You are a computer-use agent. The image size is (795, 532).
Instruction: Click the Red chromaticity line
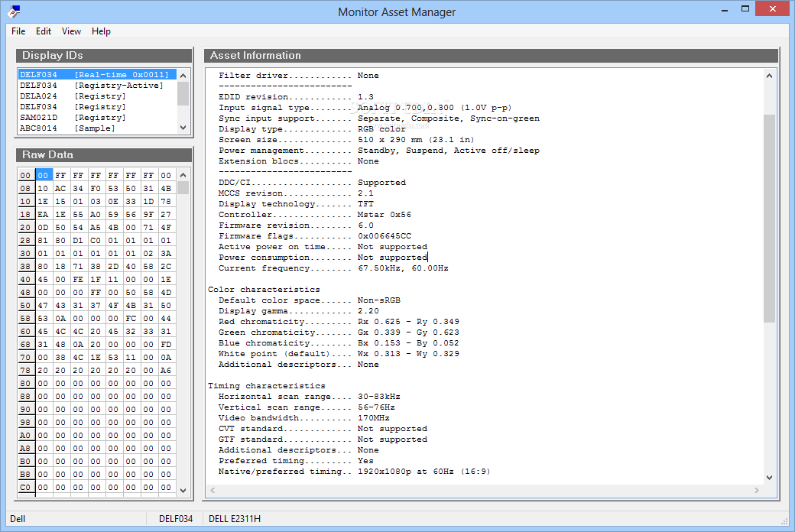point(339,322)
